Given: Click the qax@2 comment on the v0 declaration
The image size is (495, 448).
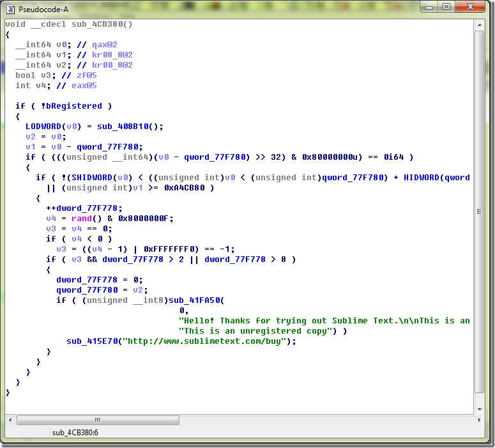Looking at the screenshot, I should (x=105, y=45).
